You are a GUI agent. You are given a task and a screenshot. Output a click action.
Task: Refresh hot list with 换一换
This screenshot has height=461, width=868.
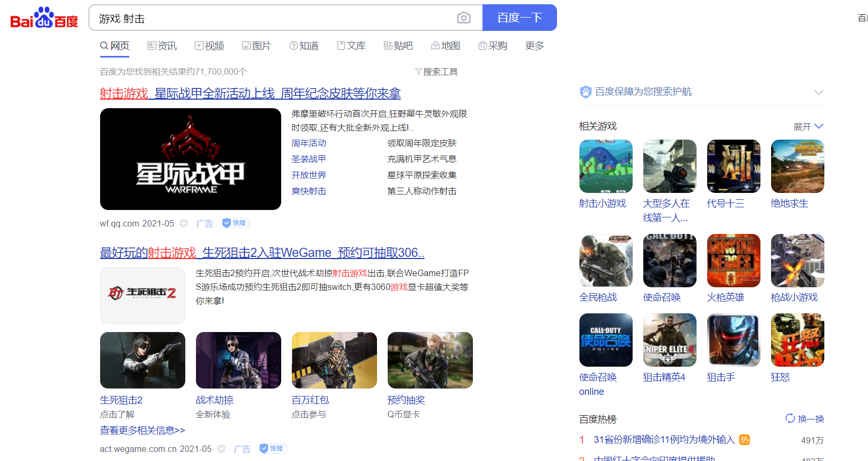click(805, 419)
